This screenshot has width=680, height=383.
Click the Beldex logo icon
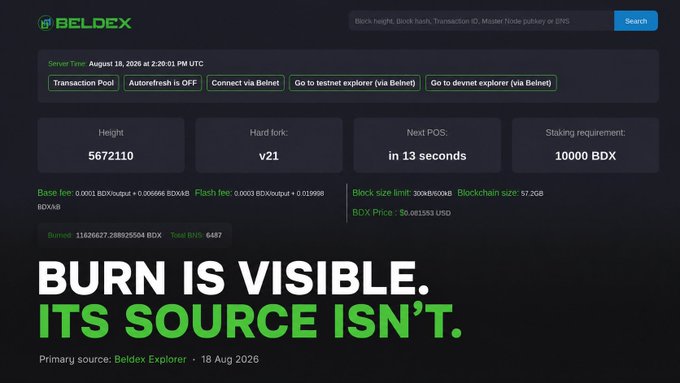click(46, 23)
